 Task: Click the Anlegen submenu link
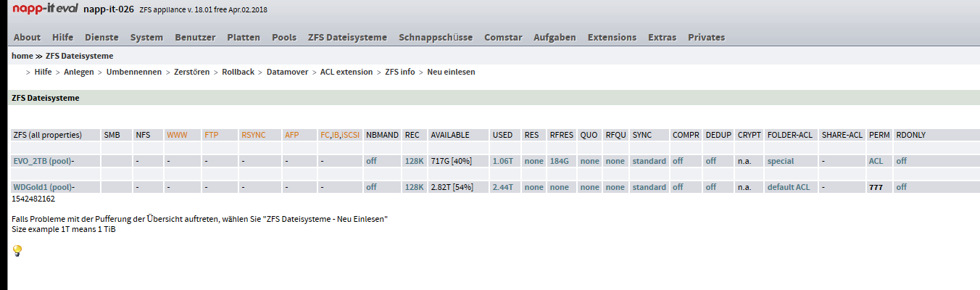(79, 72)
